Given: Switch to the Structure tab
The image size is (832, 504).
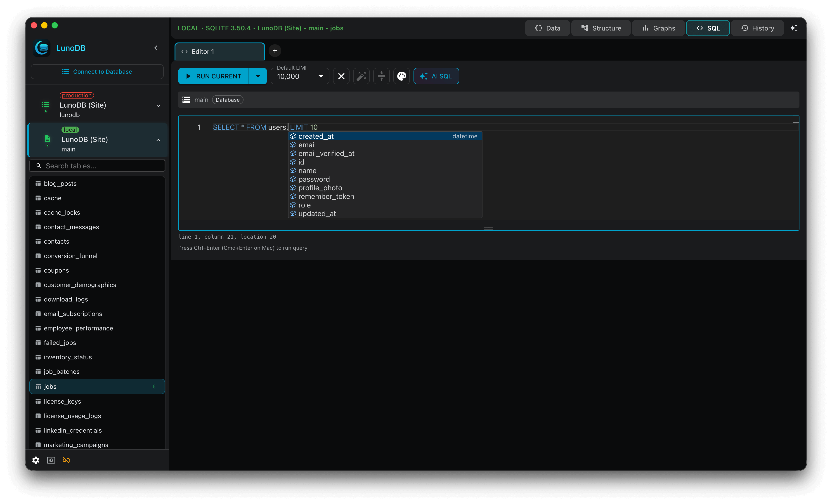Looking at the screenshot, I should point(601,28).
